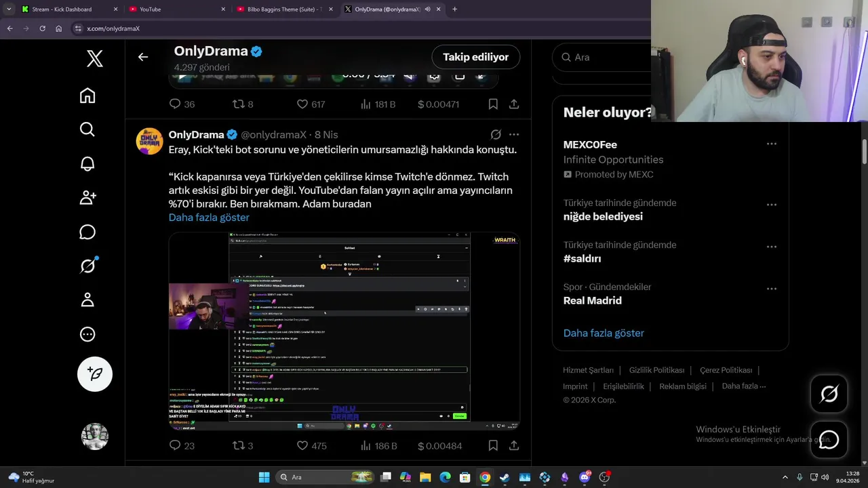
Task: Open options for the MEXC0Fee promotion
Action: pyautogui.click(x=772, y=144)
